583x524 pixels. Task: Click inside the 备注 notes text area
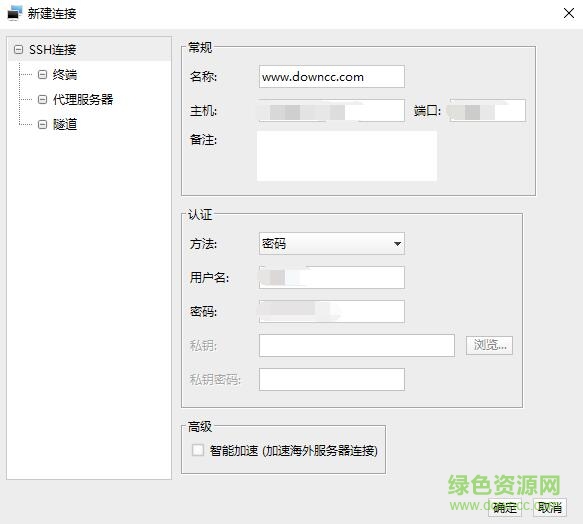point(347,156)
